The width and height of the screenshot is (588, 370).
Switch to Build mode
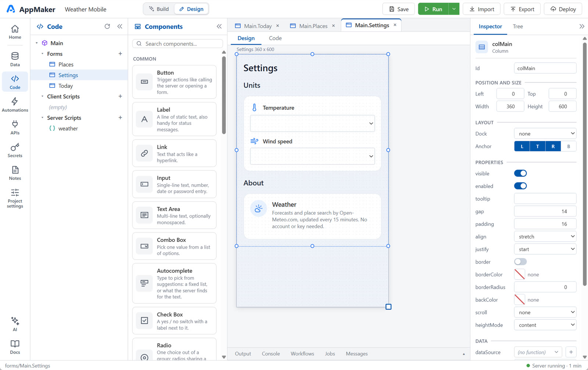coord(159,9)
